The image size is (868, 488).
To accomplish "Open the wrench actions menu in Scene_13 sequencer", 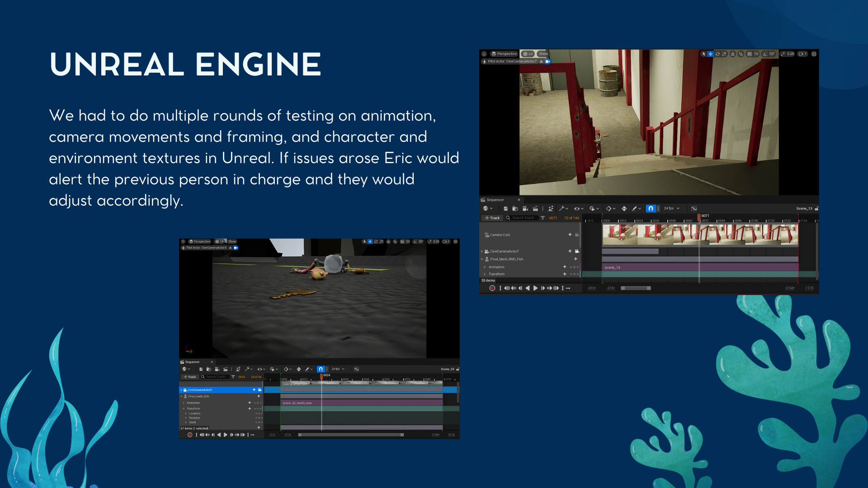I will [563, 209].
